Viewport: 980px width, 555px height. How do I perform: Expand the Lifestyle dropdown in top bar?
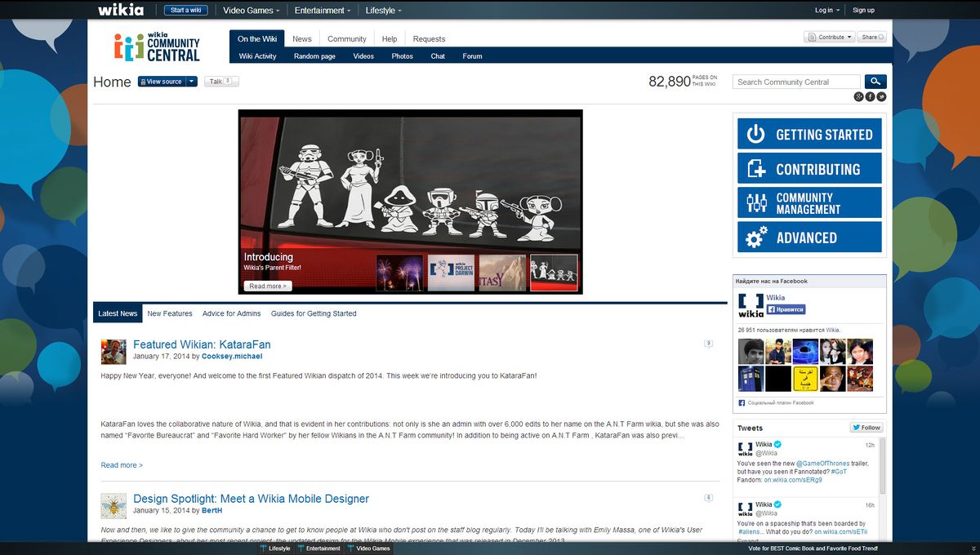(383, 11)
